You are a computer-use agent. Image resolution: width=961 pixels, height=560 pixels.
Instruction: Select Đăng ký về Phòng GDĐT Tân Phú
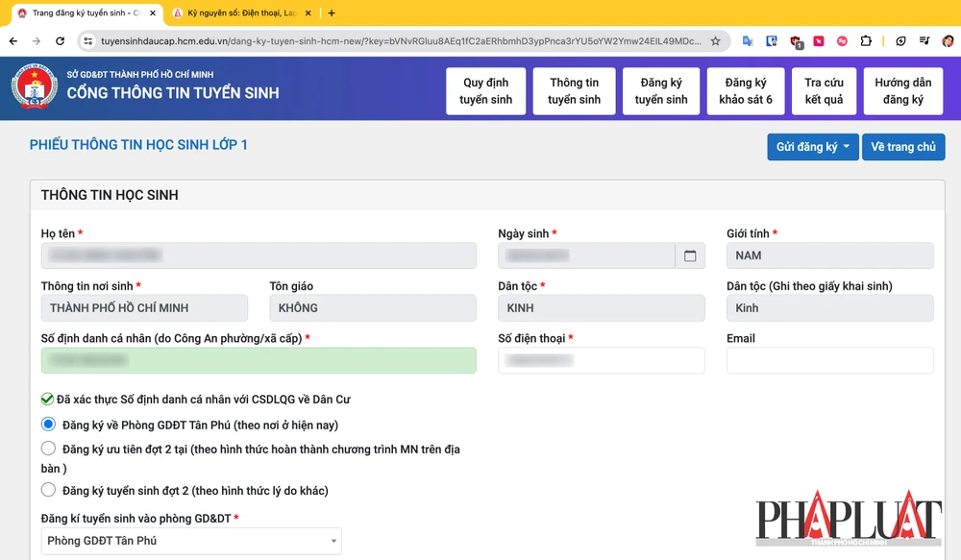[48, 425]
